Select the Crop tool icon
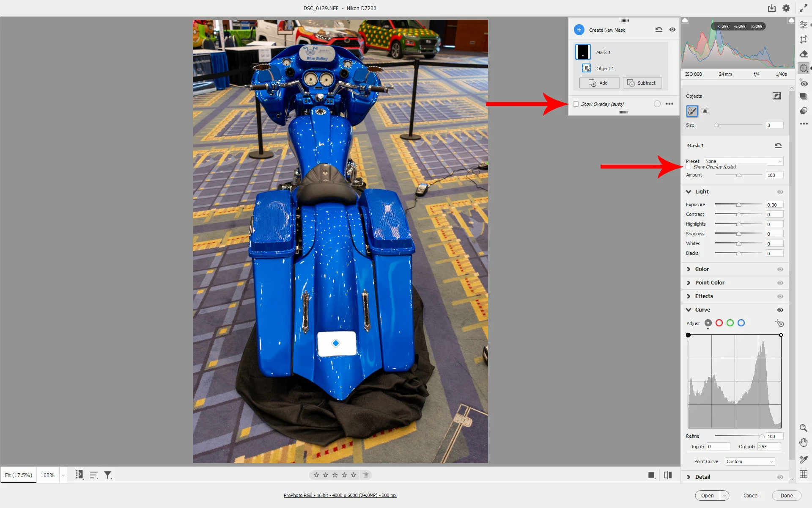The image size is (812, 508). (804, 39)
